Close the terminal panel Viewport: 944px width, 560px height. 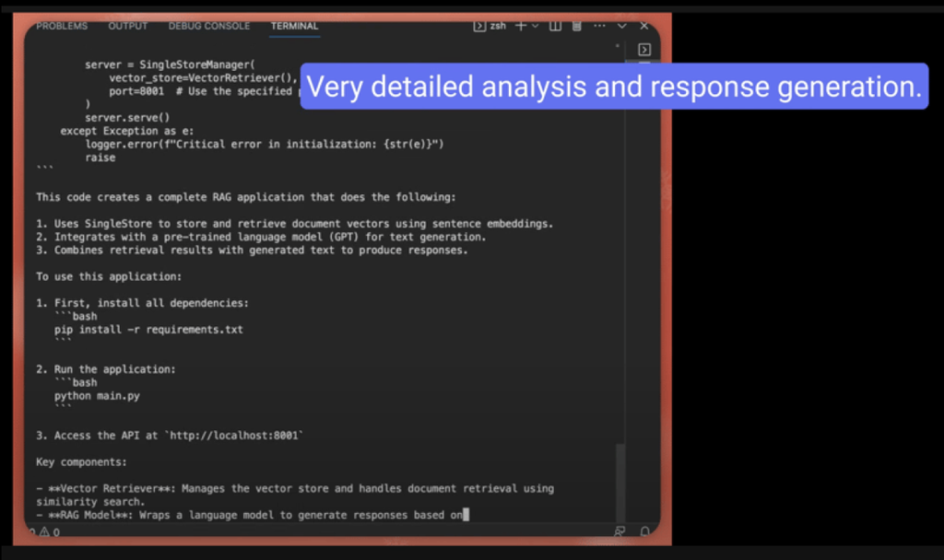(x=644, y=26)
